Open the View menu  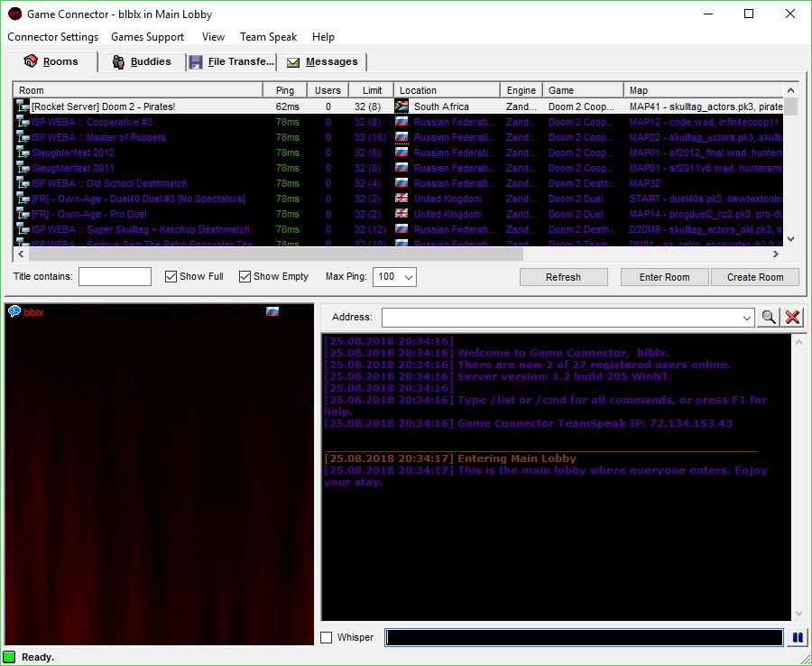213,37
